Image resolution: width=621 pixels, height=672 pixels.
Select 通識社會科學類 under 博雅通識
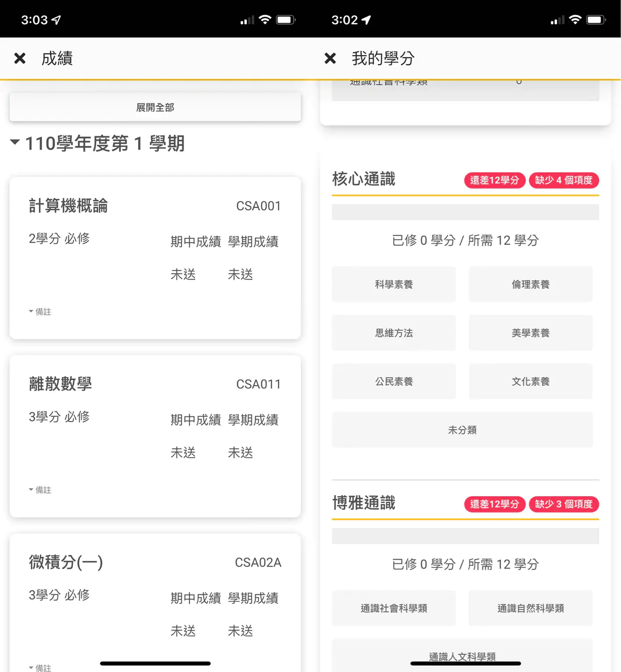pyautogui.click(x=394, y=608)
